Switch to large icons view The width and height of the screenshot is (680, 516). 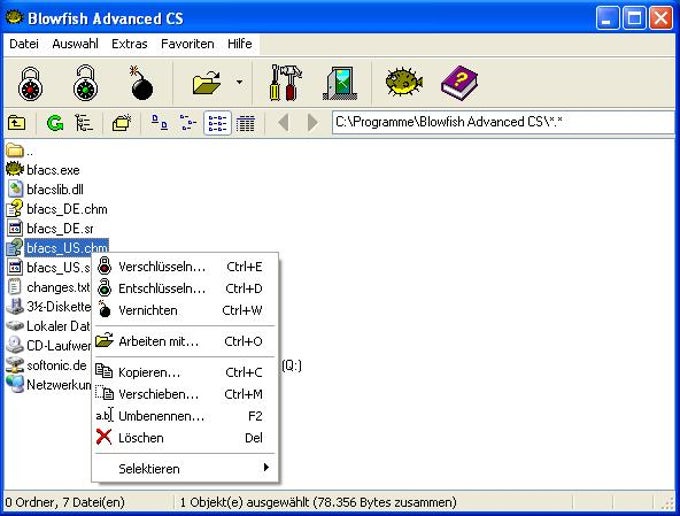coord(160,123)
